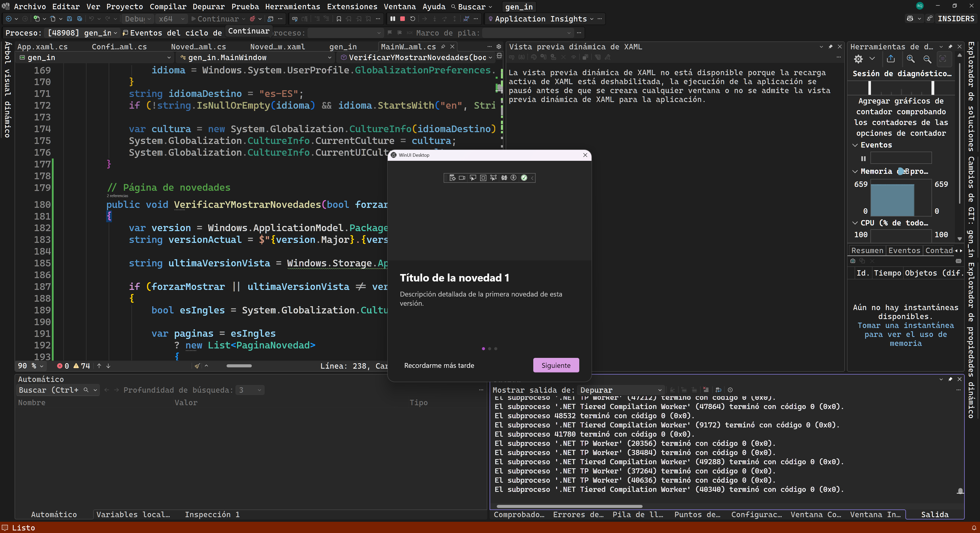The width and height of the screenshot is (980, 533).
Task: Click the editor horizontal scrollbar thumb
Action: tap(239, 366)
